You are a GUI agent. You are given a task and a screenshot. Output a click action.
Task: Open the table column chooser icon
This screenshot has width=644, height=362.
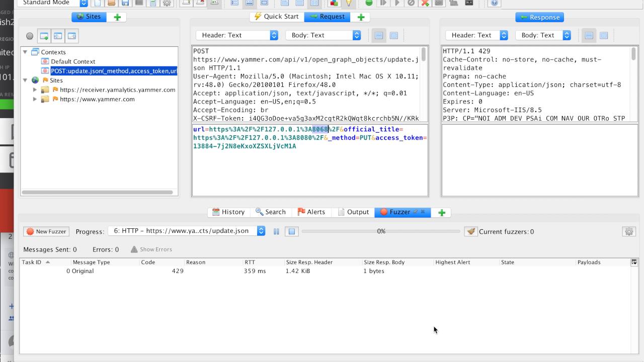point(634,262)
